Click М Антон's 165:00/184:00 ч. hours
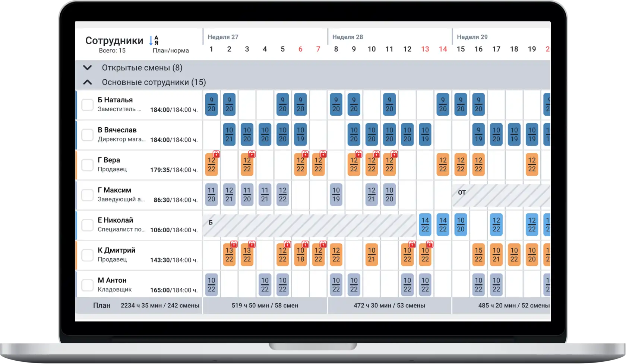626x364 pixels. 174,290
